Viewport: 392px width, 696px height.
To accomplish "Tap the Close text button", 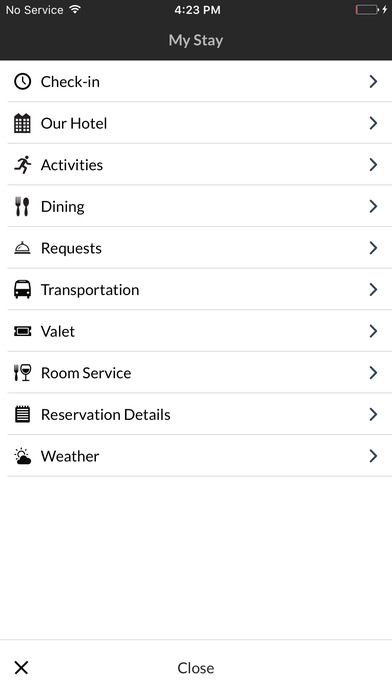I will click(196, 668).
